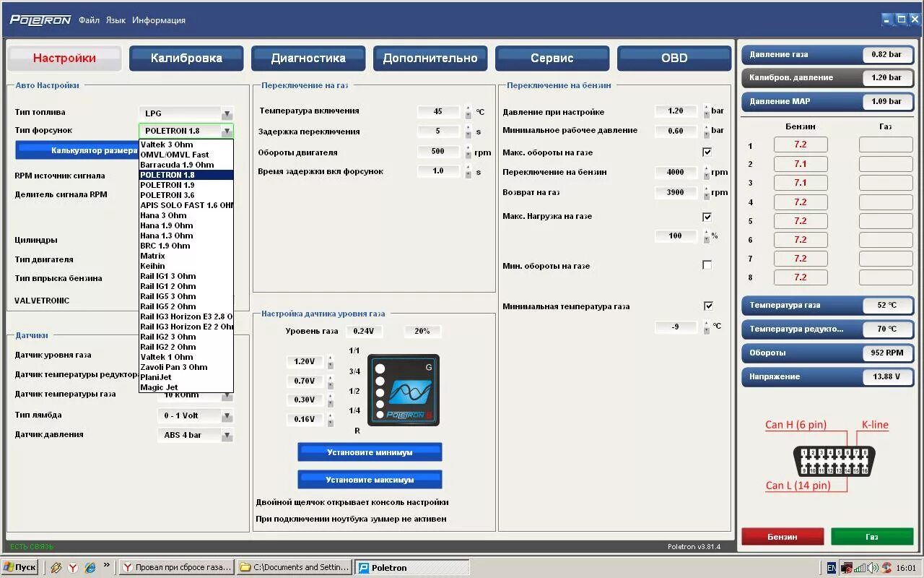Select Matrix injector option

[186, 256]
